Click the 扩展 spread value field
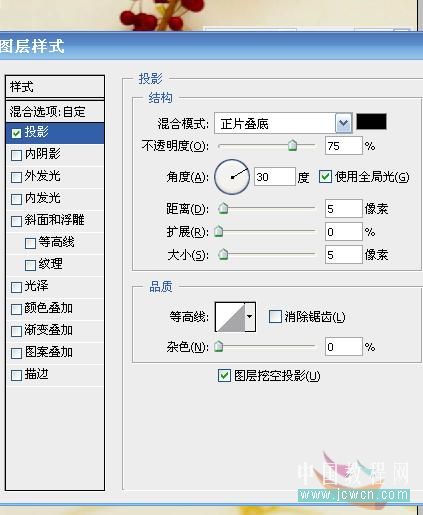423x515 pixels. [343, 232]
